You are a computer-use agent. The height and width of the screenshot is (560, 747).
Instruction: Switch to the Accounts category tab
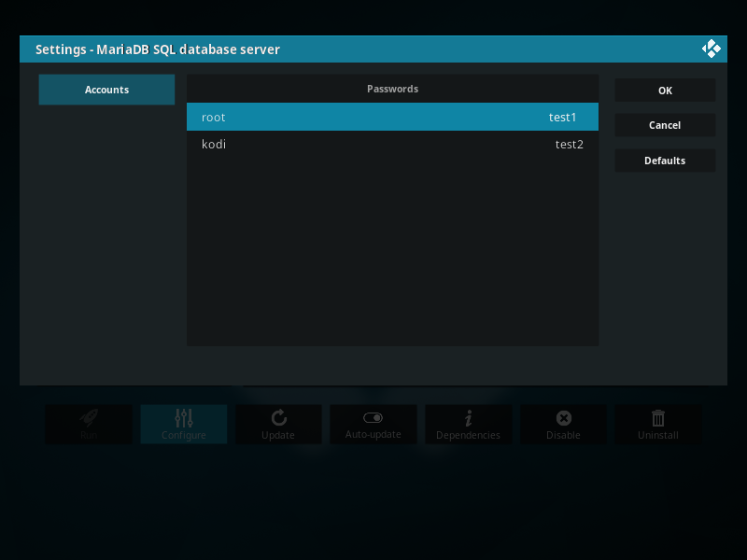tap(106, 90)
